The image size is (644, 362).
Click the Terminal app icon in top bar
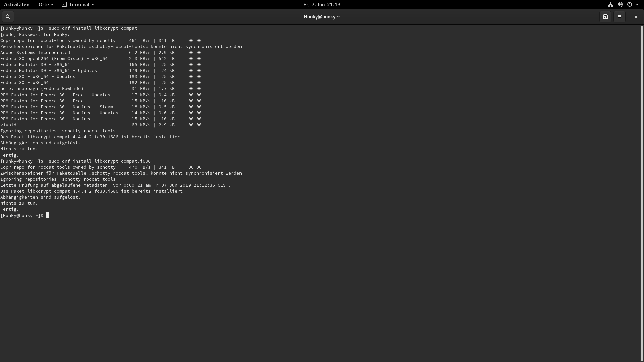point(64,5)
